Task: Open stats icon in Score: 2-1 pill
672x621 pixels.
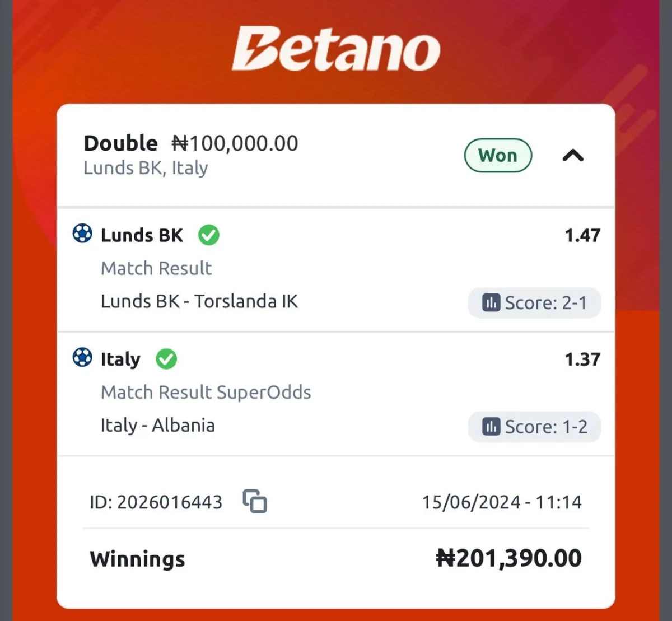Action: pos(491,303)
